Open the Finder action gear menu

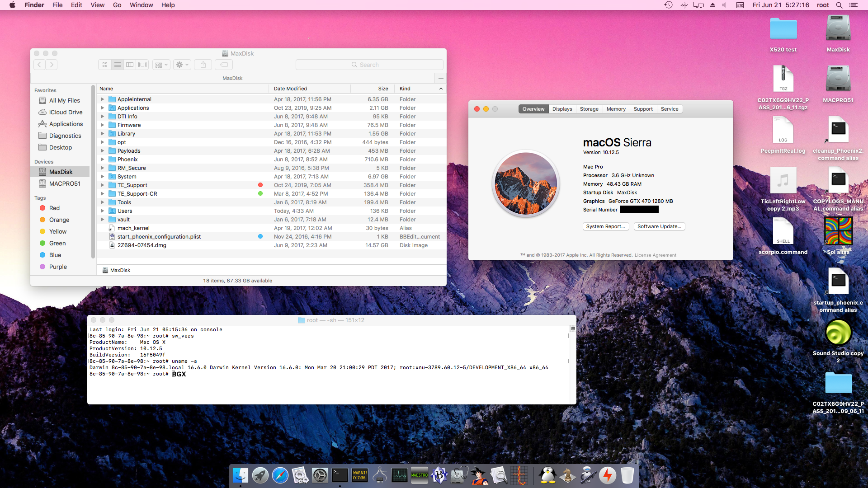[182, 65]
